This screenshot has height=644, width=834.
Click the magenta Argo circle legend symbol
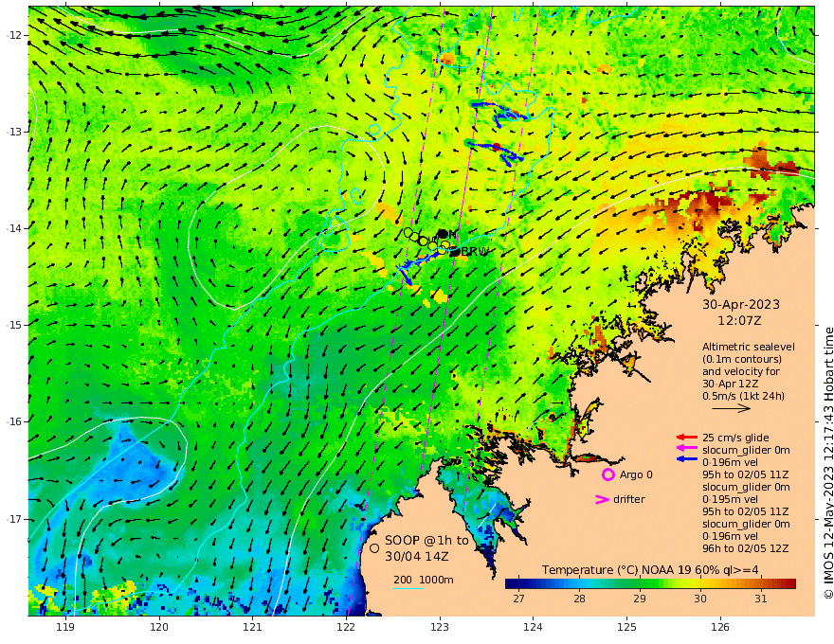tap(607, 475)
